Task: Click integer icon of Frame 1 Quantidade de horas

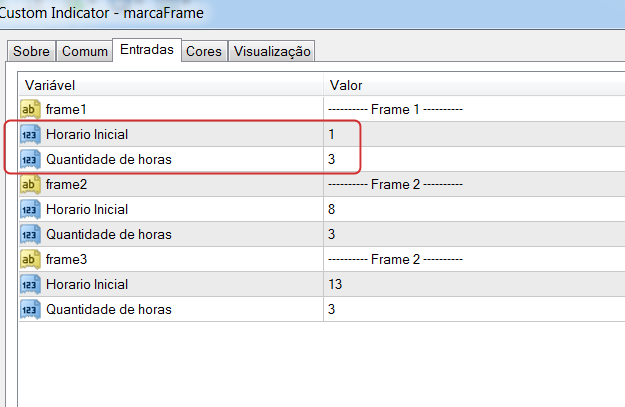Action: 30,159
